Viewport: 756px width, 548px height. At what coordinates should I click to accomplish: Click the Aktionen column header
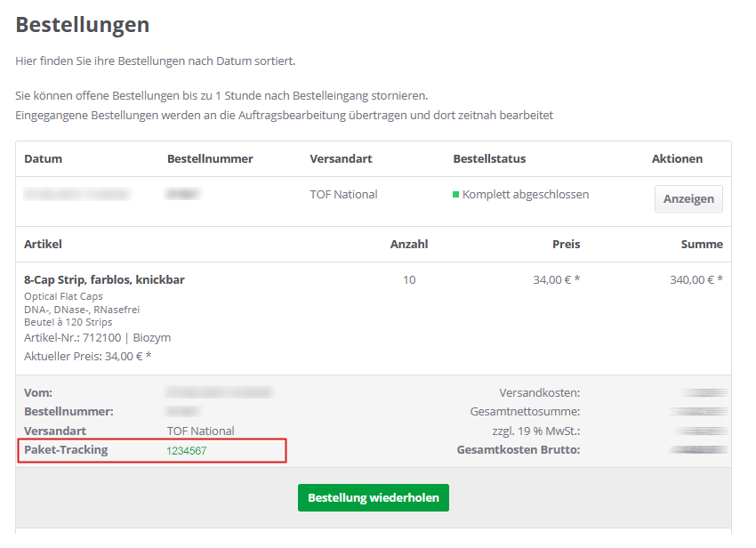(677, 158)
